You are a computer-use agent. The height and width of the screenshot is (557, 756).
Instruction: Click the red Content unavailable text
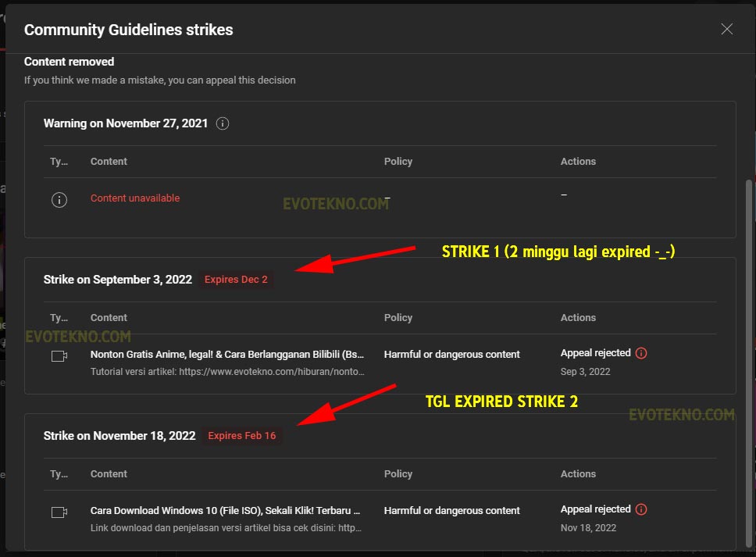pyautogui.click(x=135, y=198)
